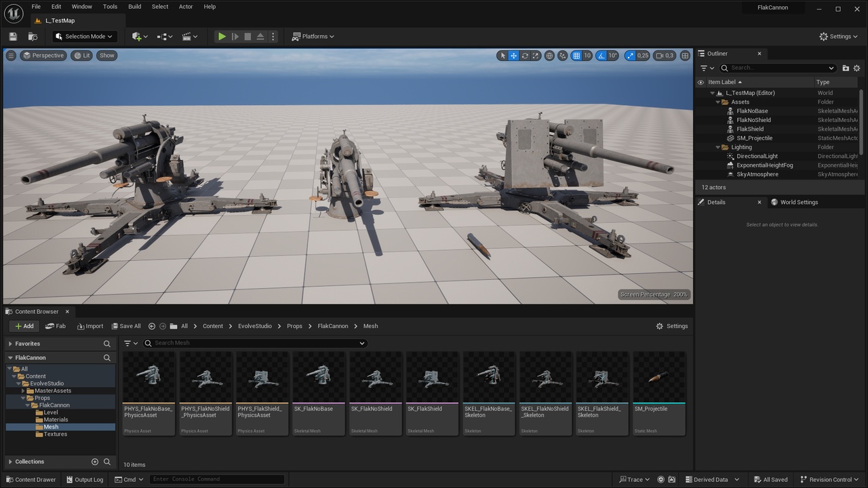Collapse the Lighting folder in Outliner

point(718,147)
